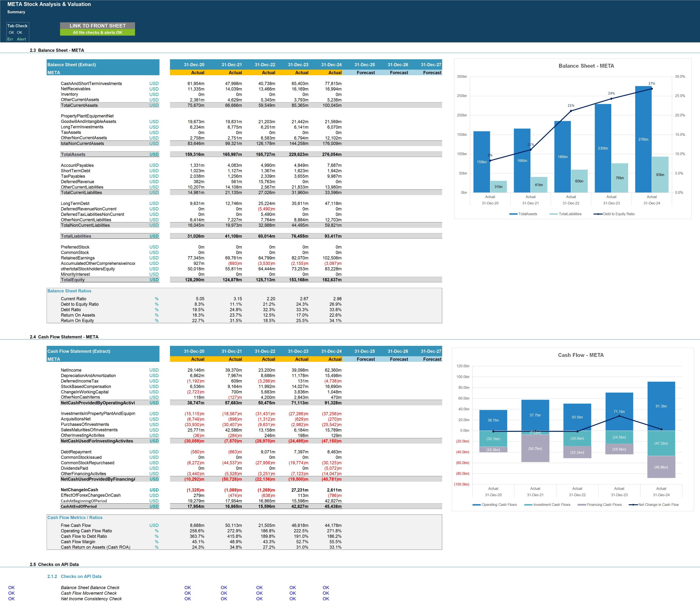The height and width of the screenshot is (606, 700).
Task: Click the Operating Cash Flows legend marker
Action: [x=476, y=505]
